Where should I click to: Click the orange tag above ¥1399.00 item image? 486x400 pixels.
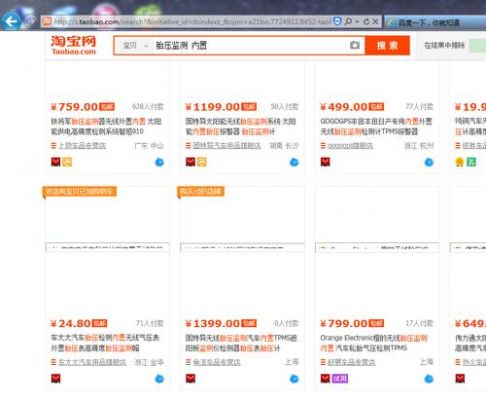(201, 192)
